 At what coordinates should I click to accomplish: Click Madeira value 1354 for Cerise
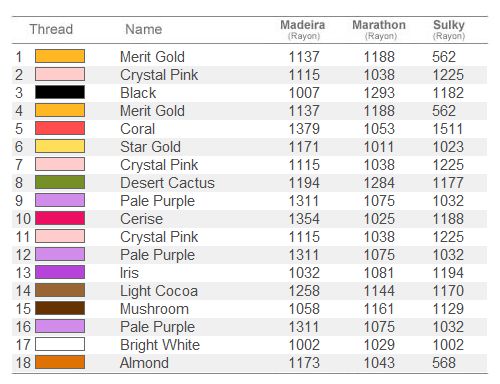(304, 219)
